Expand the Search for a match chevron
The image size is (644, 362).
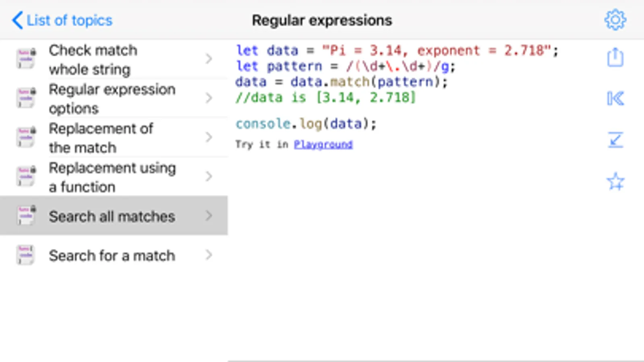(209, 255)
